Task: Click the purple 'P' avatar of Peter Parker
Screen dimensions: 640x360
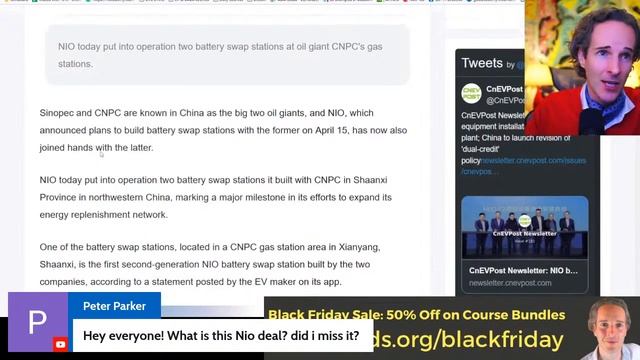Action: 38,322
